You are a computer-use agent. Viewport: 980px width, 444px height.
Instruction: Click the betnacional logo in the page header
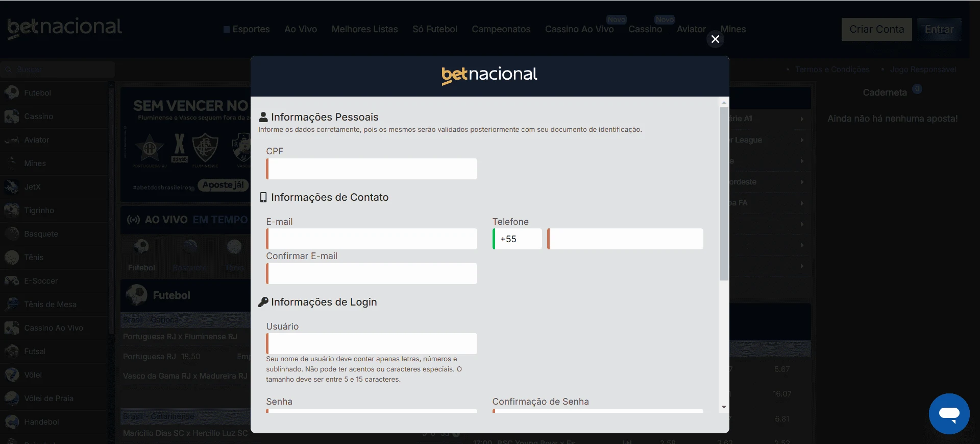64,28
